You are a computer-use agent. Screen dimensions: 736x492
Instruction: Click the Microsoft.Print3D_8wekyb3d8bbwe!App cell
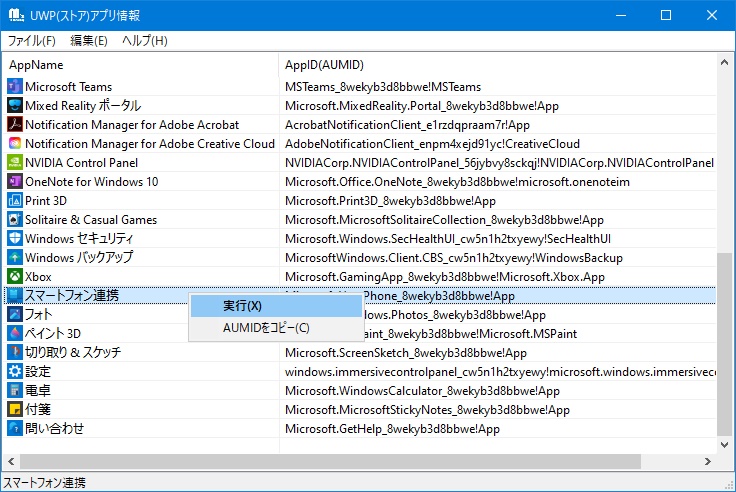pos(390,201)
